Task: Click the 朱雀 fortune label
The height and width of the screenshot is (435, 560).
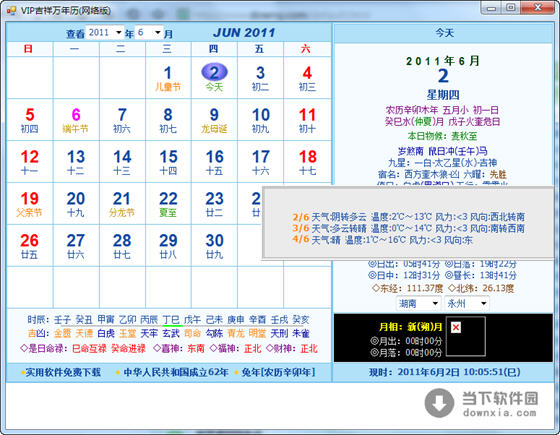Action: (x=301, y=334)
